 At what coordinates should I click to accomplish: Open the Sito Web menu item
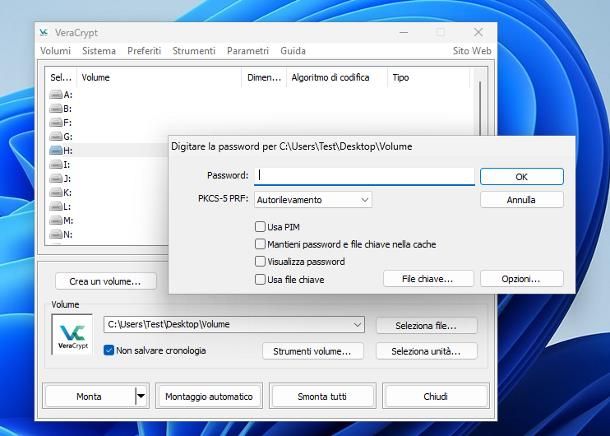click(x=472, y=51)
